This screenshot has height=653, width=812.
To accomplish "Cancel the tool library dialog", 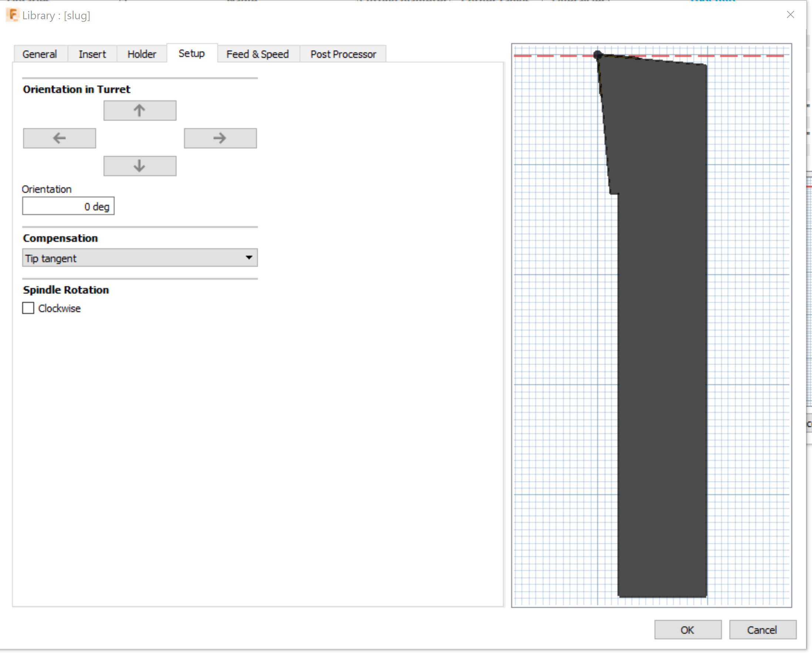I will point(762,630).
